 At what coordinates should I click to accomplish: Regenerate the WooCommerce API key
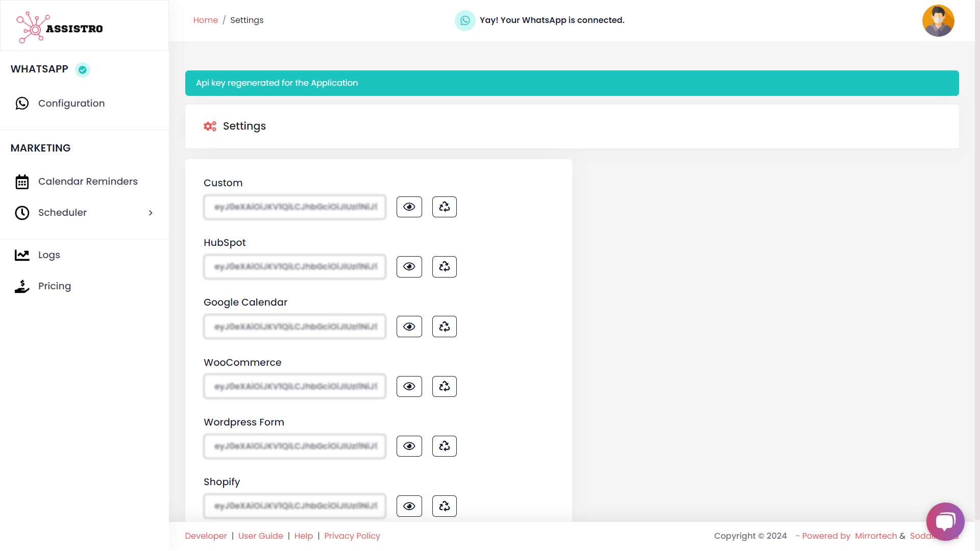pos(444,386)
